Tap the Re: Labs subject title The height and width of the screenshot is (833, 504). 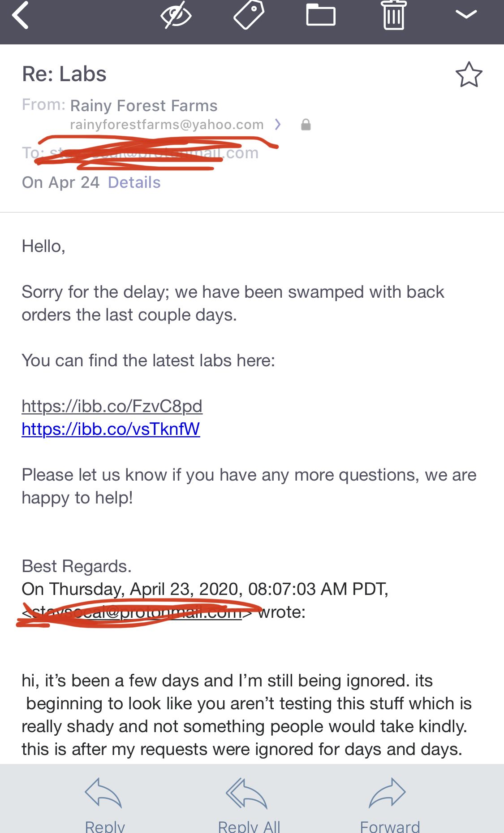(64, 74)
